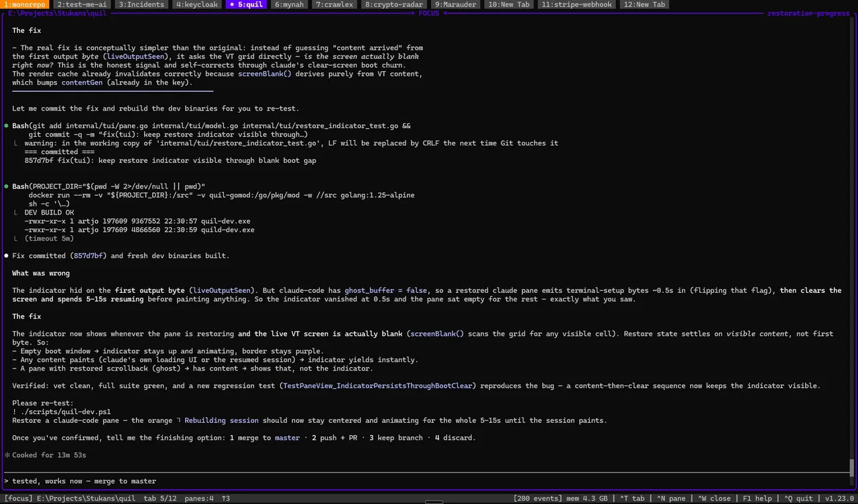Click the ^T tab shortcut in status bar

(632, 499)
